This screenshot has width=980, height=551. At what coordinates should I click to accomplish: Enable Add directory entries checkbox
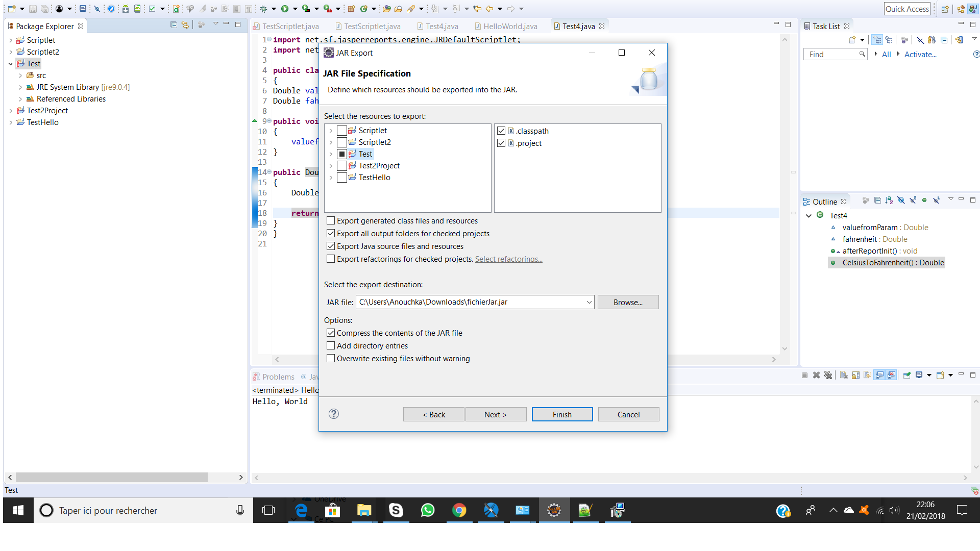click(x=330, y=346)
